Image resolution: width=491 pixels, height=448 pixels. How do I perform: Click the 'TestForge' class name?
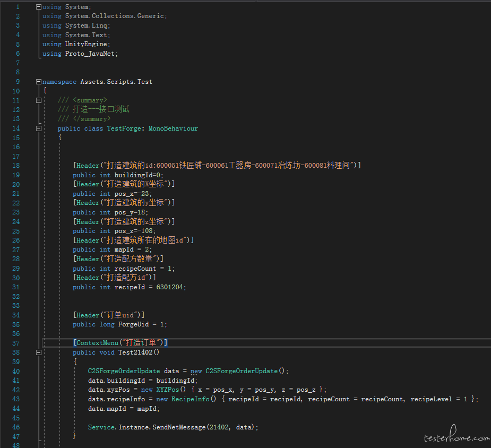coord(124,128)
